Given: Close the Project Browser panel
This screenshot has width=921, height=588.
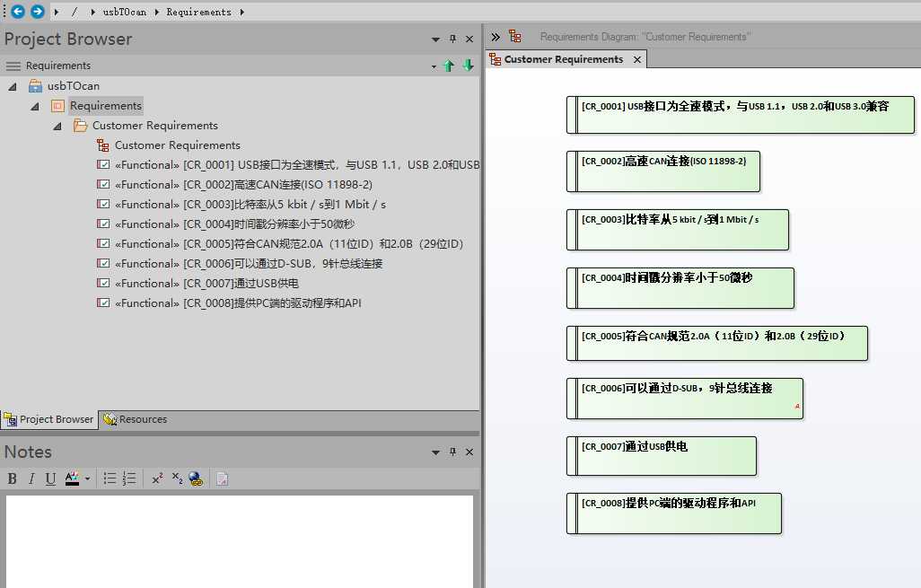Looking at the screenshot, I should tap(469, 39).
